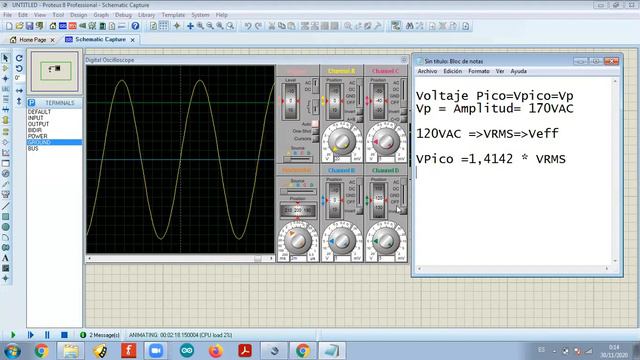Center view with blue plus icon
This screenshot has width=640, height=360.
click(x=190, y=26)
